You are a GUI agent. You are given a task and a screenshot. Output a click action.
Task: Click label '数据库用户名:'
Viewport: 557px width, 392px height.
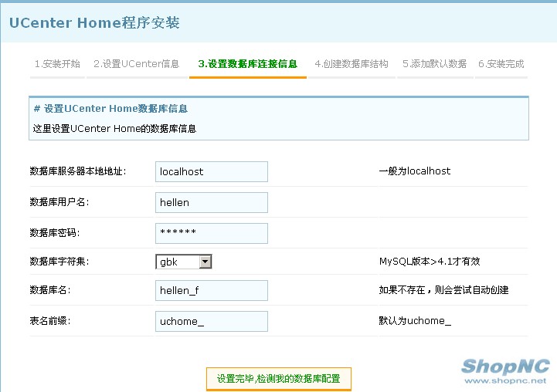[59, 202]
